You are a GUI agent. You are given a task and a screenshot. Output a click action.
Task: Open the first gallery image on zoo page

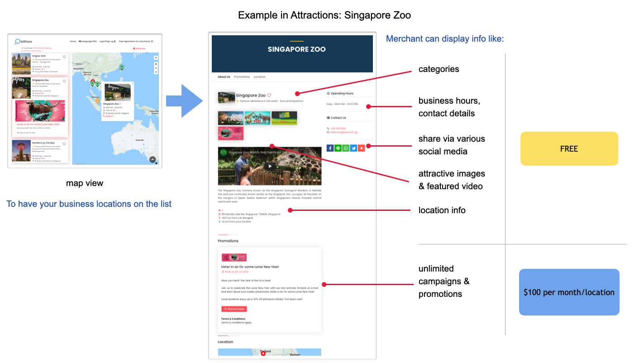click(230, 118)
